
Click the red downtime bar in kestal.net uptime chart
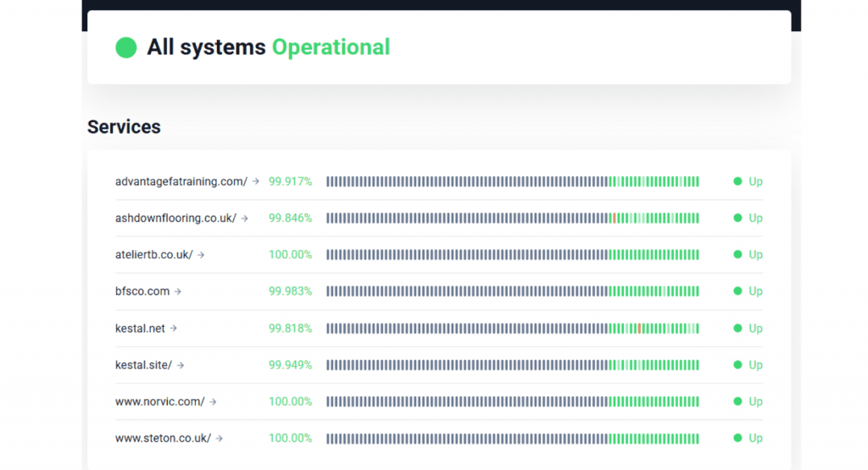point(639,329)
